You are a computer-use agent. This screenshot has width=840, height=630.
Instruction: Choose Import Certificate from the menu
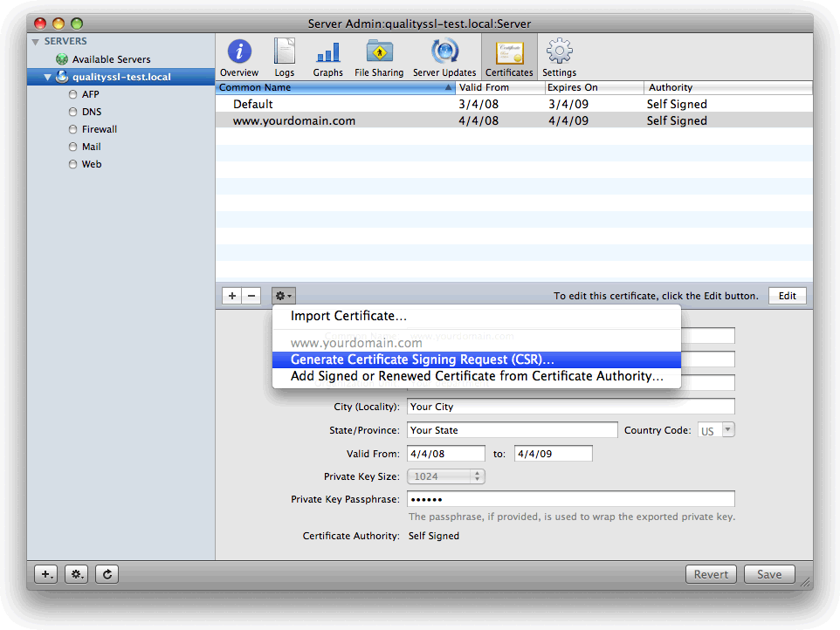tap(476, 316)
